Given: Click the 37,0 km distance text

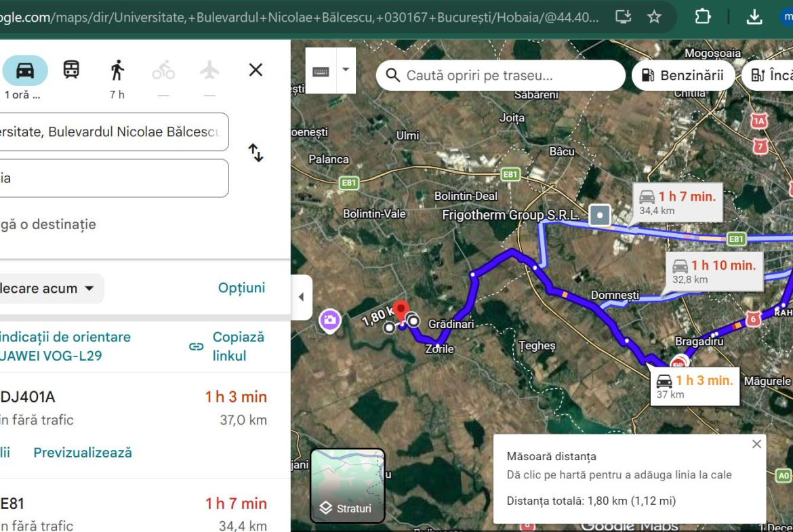Looking at the screenshot, I should [243, 420].
